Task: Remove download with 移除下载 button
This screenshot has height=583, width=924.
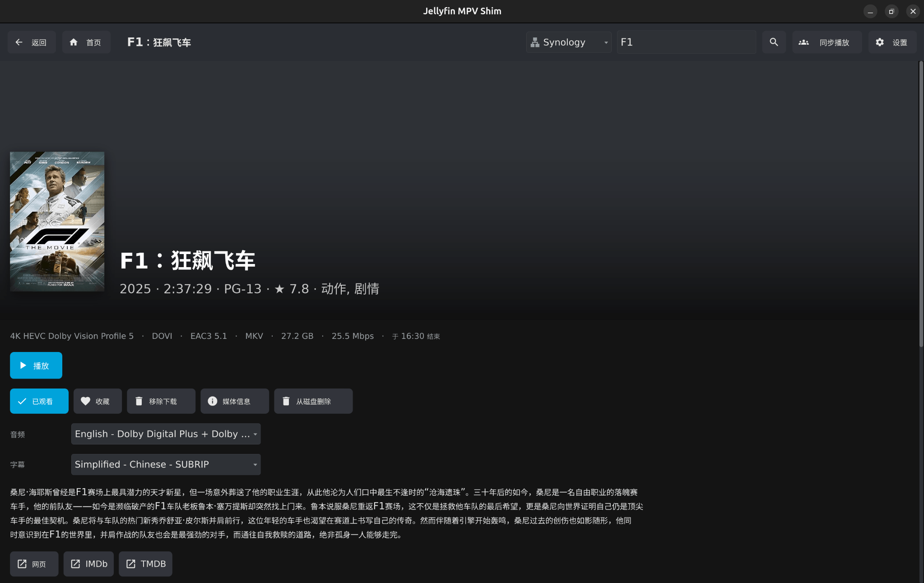Action: point(161,401)
